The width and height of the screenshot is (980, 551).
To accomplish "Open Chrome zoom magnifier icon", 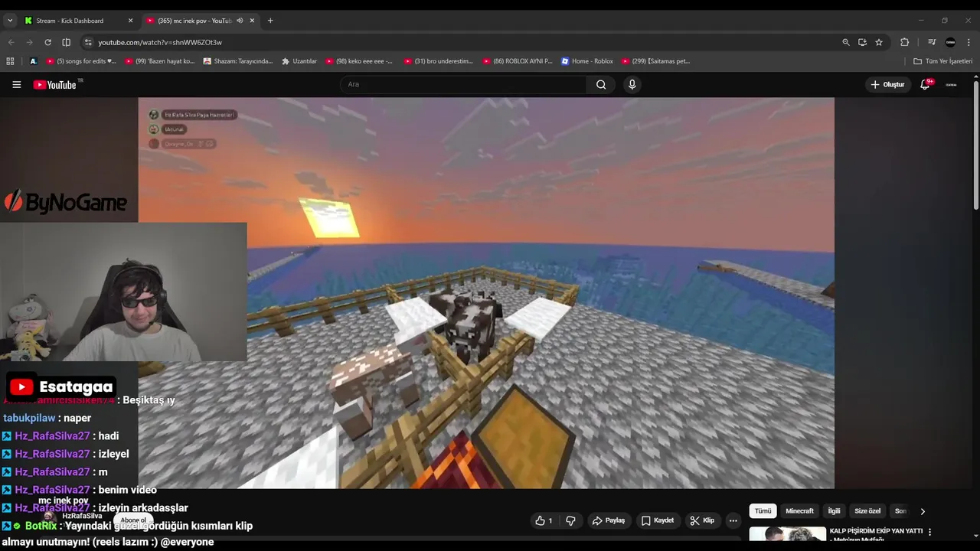I will click(846, 42).
